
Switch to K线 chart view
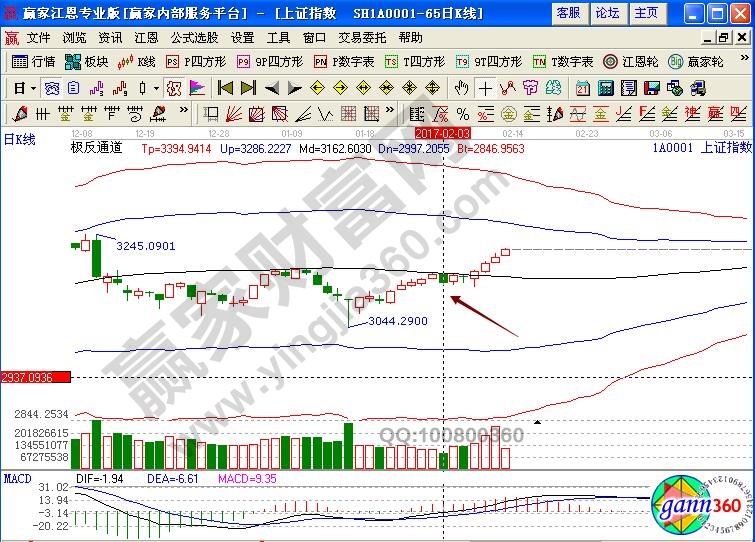click(x=137, y=61)
